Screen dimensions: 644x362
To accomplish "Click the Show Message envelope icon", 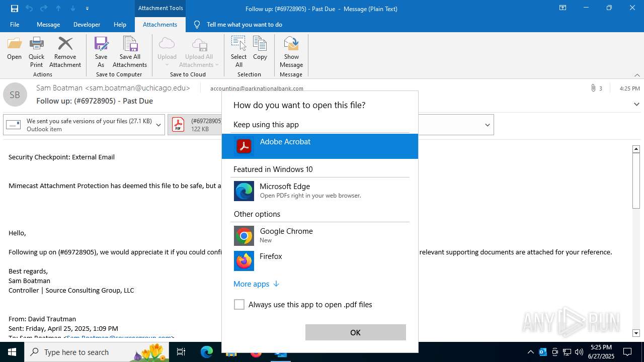I will tap(291, 44).
